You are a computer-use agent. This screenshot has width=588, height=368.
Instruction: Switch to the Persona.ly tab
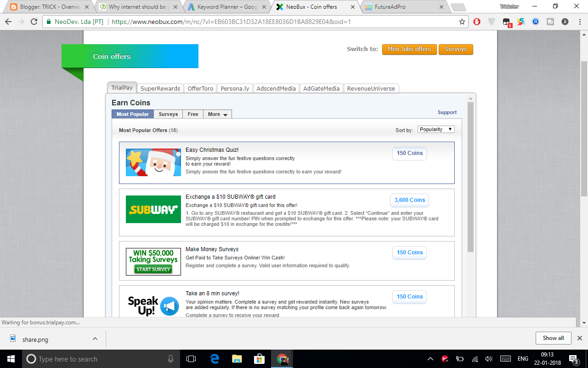[235, 88]
